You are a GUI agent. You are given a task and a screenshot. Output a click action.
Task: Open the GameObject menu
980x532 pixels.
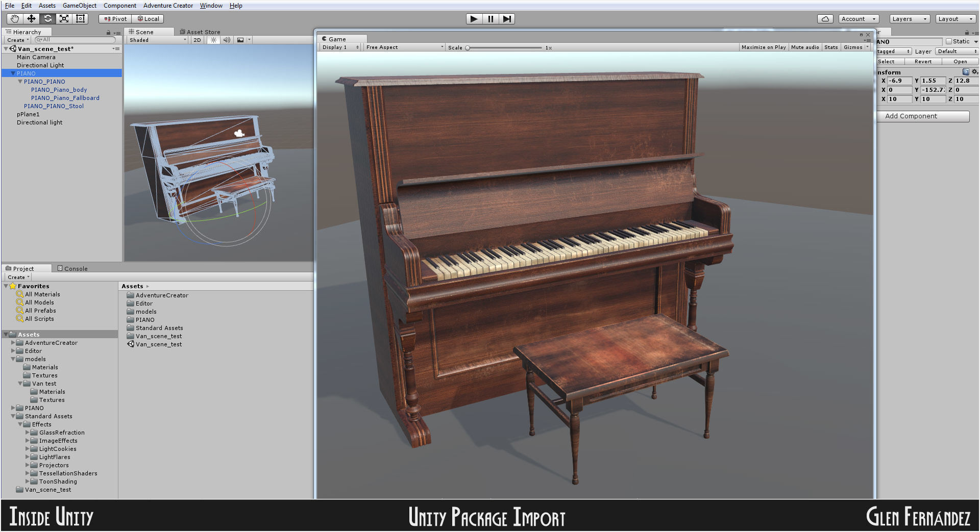click(80, 6)
